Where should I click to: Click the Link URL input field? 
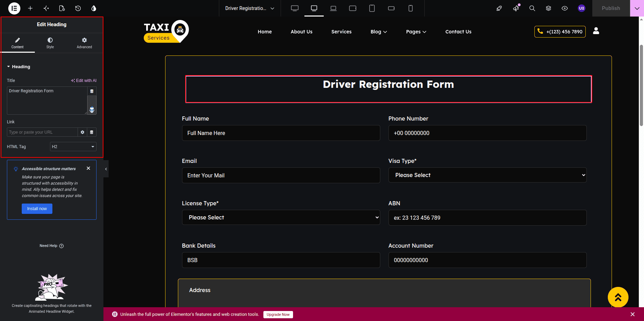pyautogui.click(x=42, y=132)
